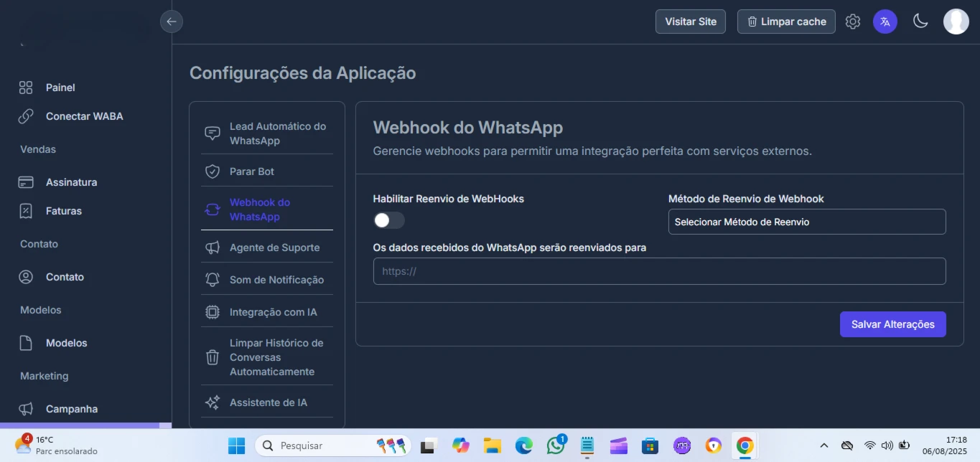
Task: Select Parar Bot settings tab
Action: click(267, 171)
